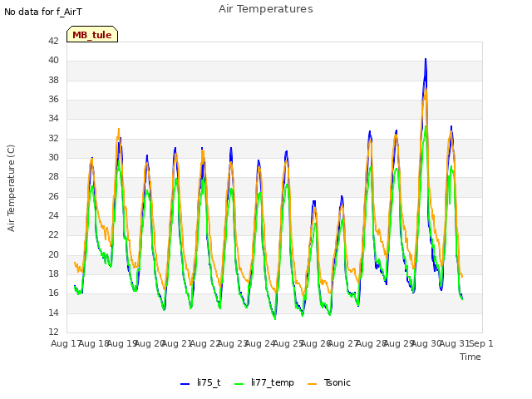The width and height of the screenshot is (532, 399).
Task: Click the 12 y-axis tick label
Action: (x=53, y=332)
